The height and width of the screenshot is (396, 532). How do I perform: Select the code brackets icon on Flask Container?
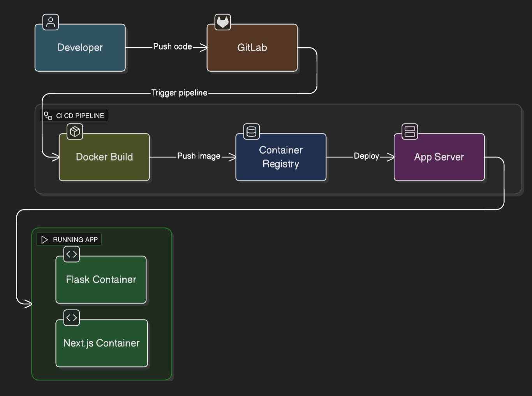point(71,254)
